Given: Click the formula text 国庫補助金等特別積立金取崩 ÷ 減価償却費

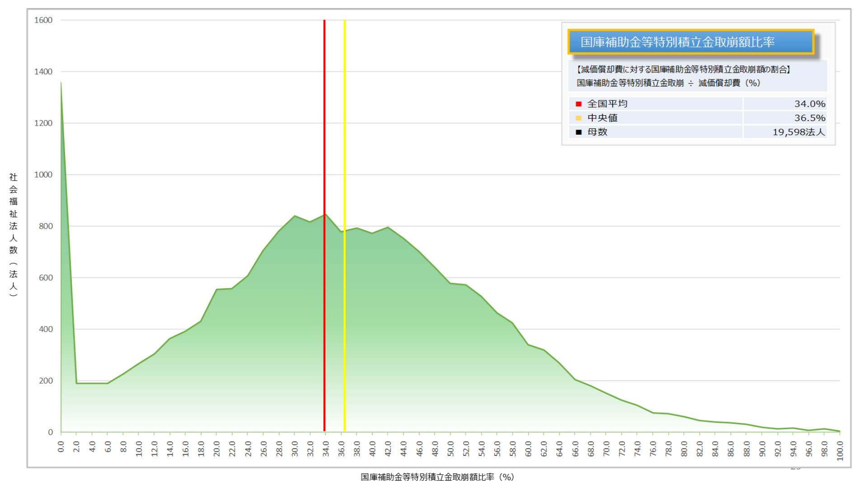Looking at the screenshot, I should pyautogui.click(x=668, y=83).
